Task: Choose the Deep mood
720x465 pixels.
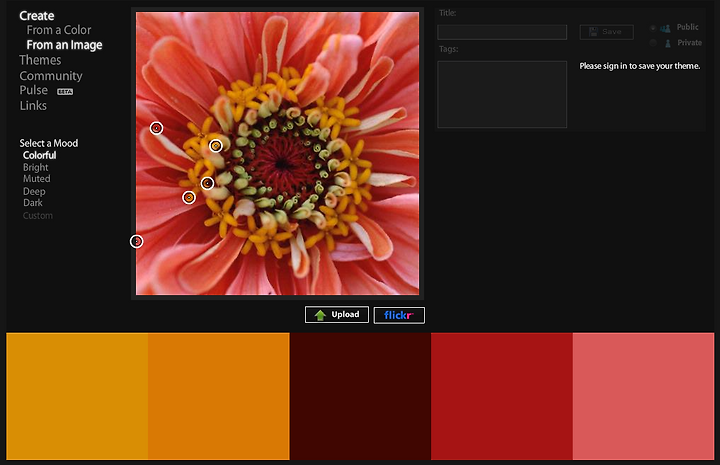Action: click(34, 191)
